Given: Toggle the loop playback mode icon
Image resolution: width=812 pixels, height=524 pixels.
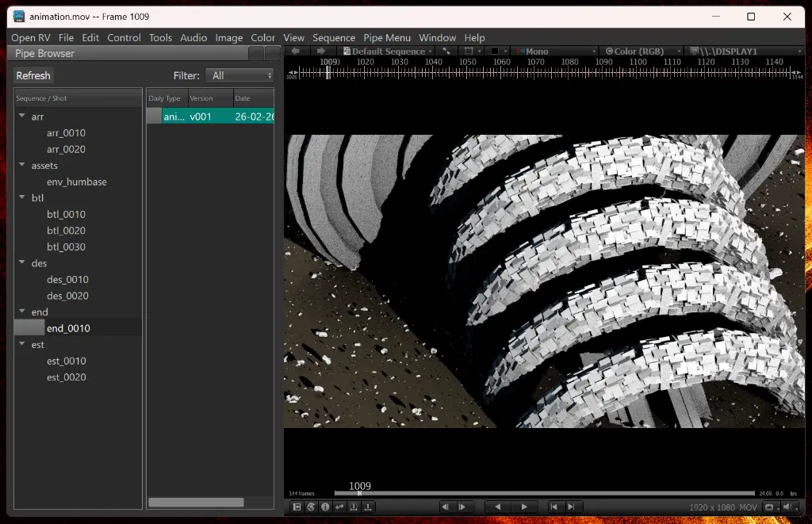Looking at the screenshot, I should pos(339,507).
